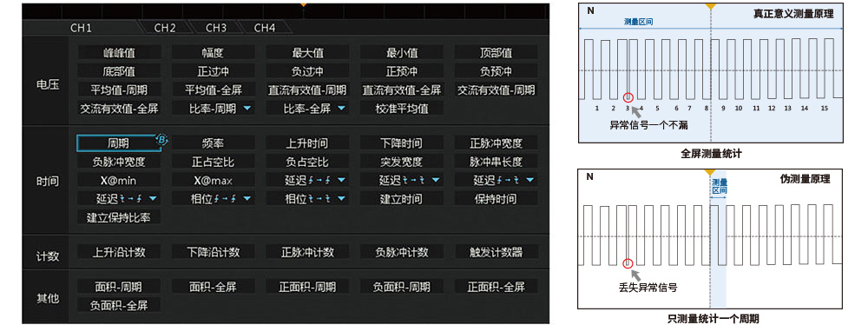Screen dimensions: 868x325
Task: Click the trigger marker in 全屏测量统计 diagram
Action: point(711,6)
